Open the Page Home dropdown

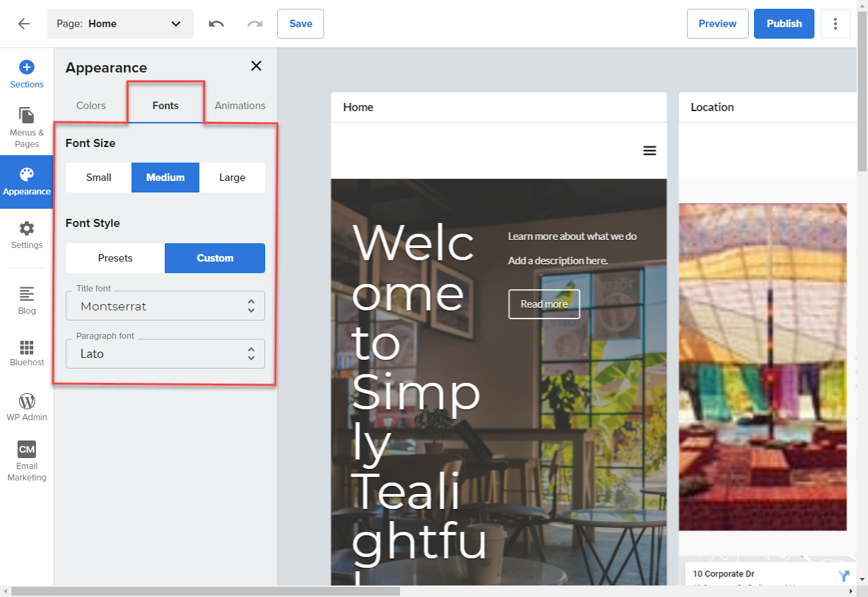click(121, 24)
